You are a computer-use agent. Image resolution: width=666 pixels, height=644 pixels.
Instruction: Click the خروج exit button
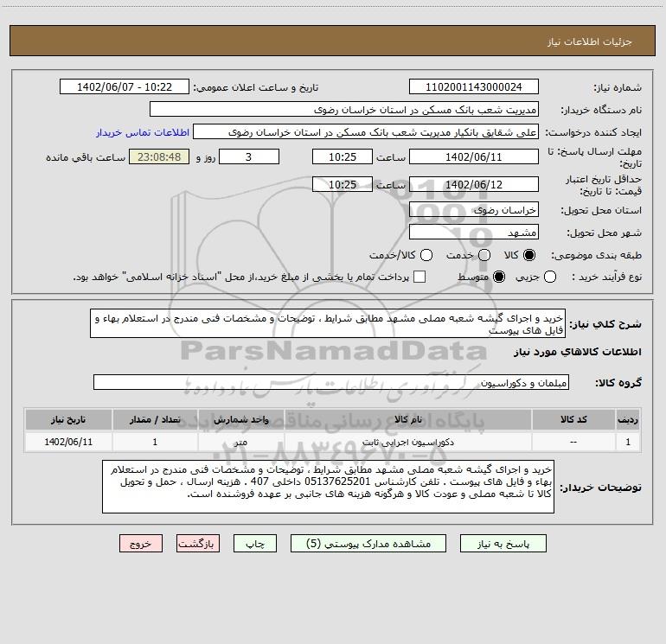(x=141, y=544)
